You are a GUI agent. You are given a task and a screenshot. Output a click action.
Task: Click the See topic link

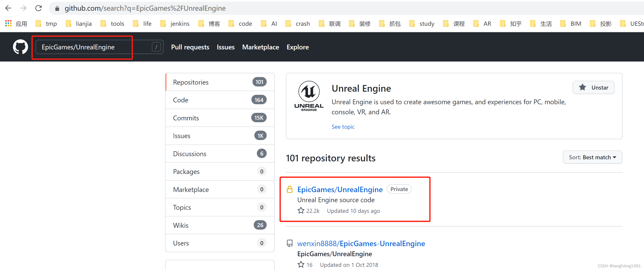tap(343, 127)
